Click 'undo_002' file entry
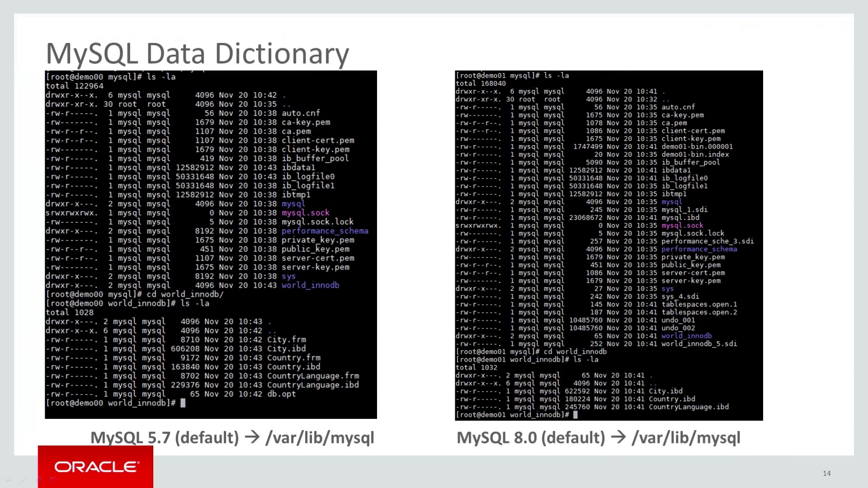The width and height of the screenshot is (868, 488). point(678,328)
